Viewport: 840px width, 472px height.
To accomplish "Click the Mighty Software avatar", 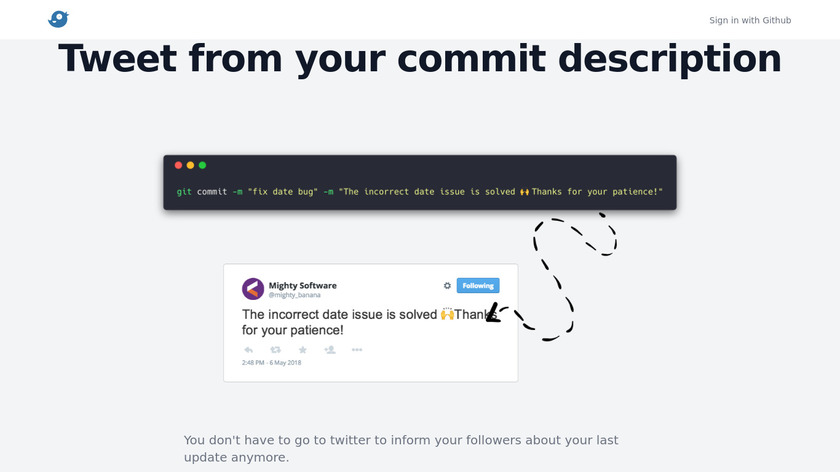I will point(253,289).
